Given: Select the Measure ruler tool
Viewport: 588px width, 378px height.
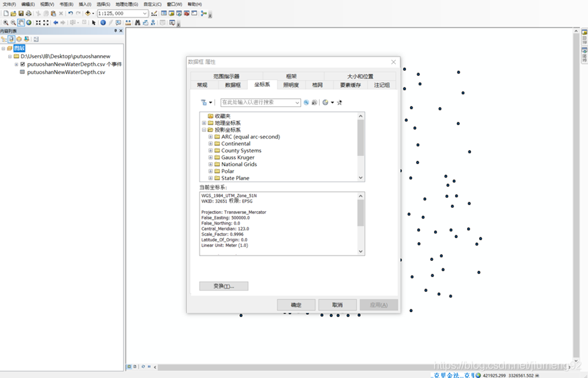Looking at the screenshot, I should 128,22.
